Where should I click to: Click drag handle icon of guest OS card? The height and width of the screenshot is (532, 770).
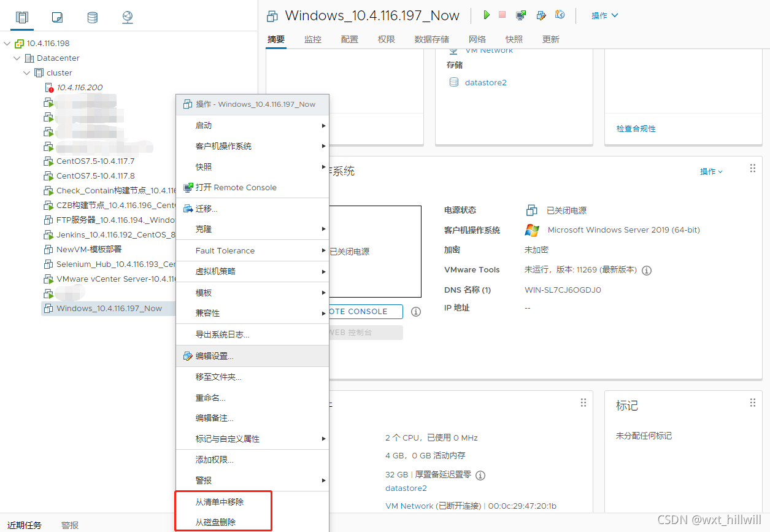[x=753, y=168]
